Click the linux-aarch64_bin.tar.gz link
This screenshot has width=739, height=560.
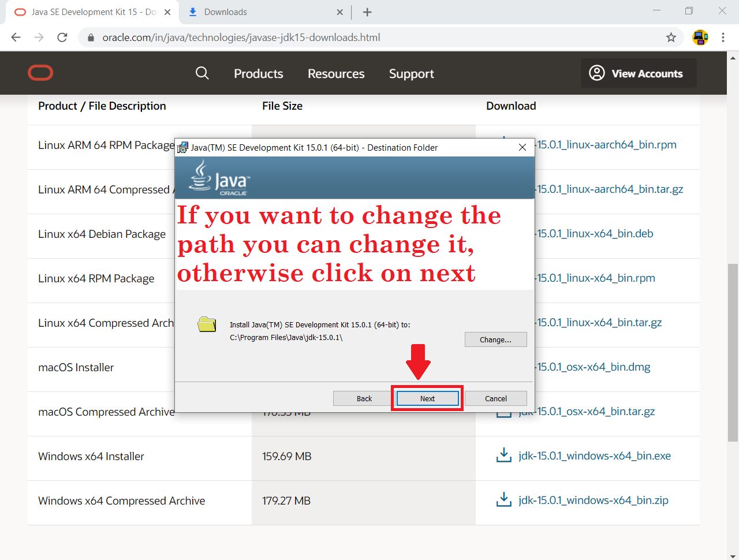pyautogui.click(x=610, y=189)
